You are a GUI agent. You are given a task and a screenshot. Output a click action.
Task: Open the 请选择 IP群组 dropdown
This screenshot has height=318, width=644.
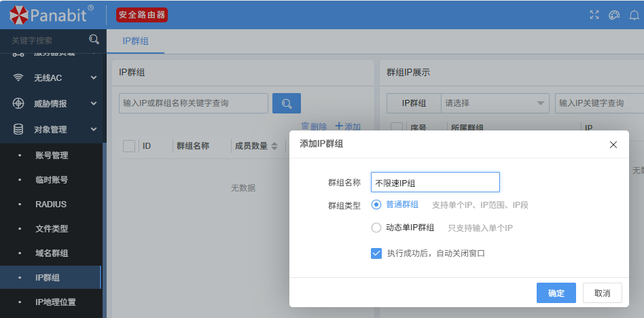(x=495, y=103)
